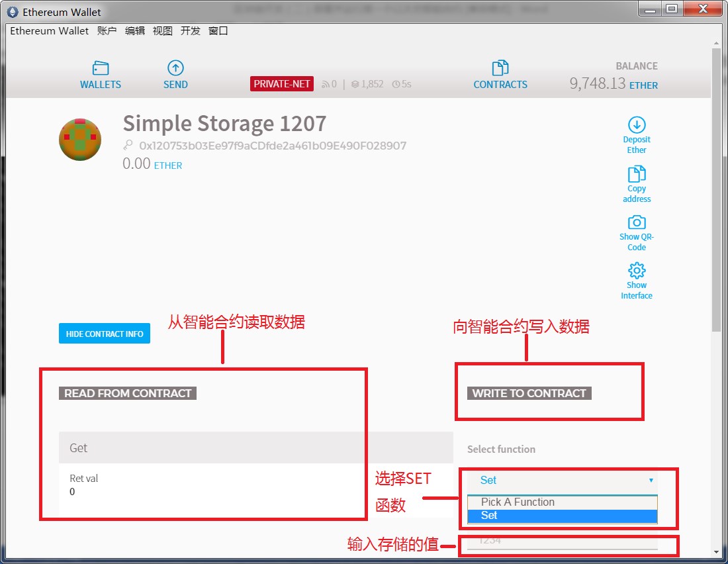Viewport: 728px width, 564px height.
Task: Open the Wallets section icon
Action: [101, 68]
